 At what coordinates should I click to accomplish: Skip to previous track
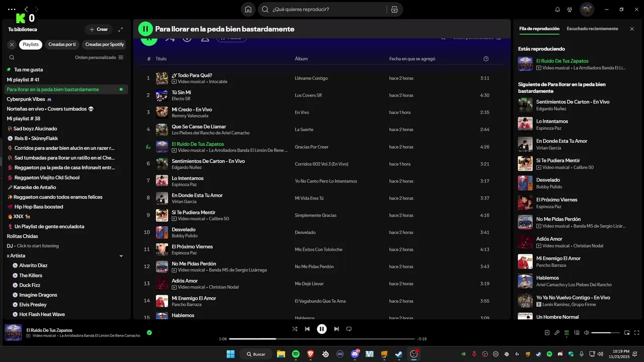pos(307,329)
